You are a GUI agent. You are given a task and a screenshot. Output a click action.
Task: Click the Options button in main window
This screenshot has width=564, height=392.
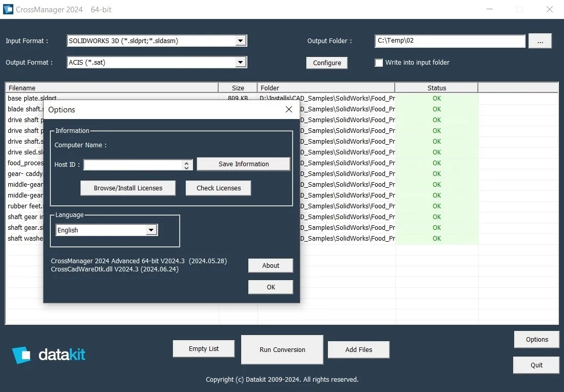pos(537,340)
